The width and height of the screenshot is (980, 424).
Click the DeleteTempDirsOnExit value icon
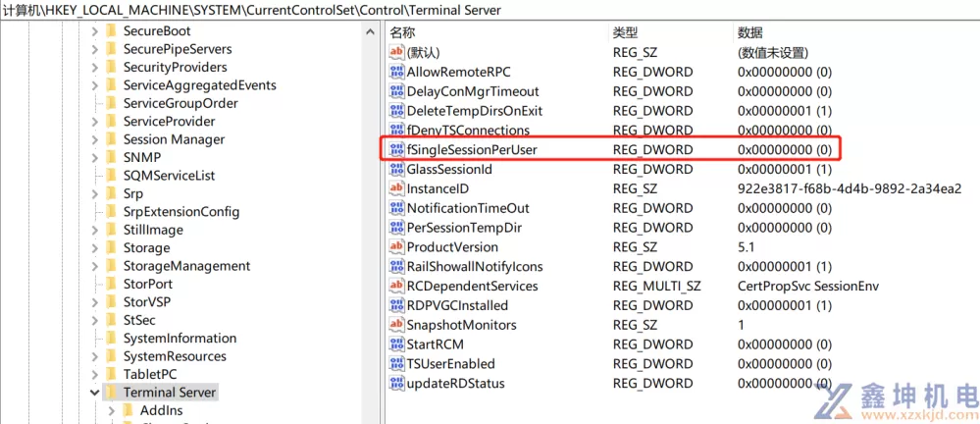tap(397, 111)
